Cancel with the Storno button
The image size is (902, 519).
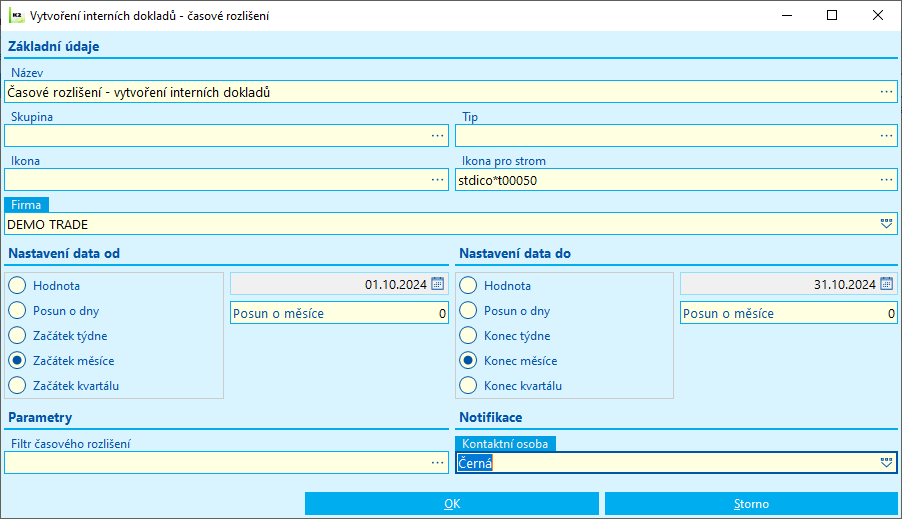point(751,503)
